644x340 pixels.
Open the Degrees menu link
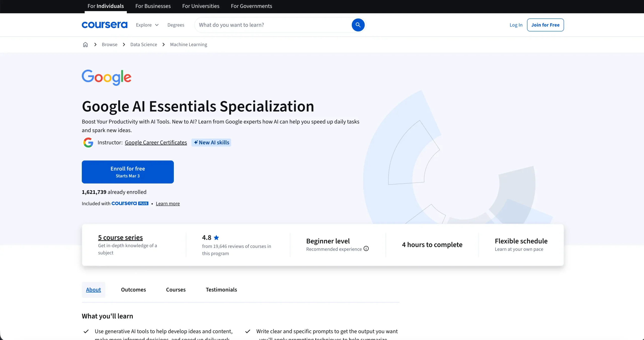(176, 25)
